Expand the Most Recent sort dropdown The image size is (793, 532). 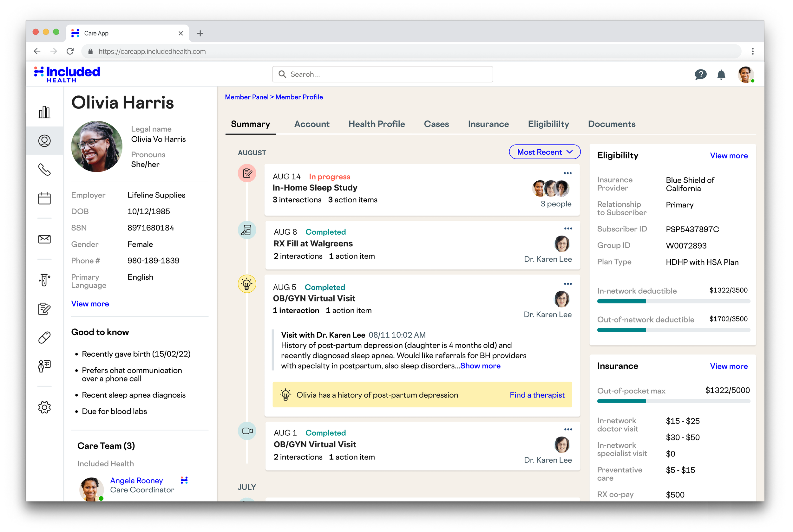point(544,152)
